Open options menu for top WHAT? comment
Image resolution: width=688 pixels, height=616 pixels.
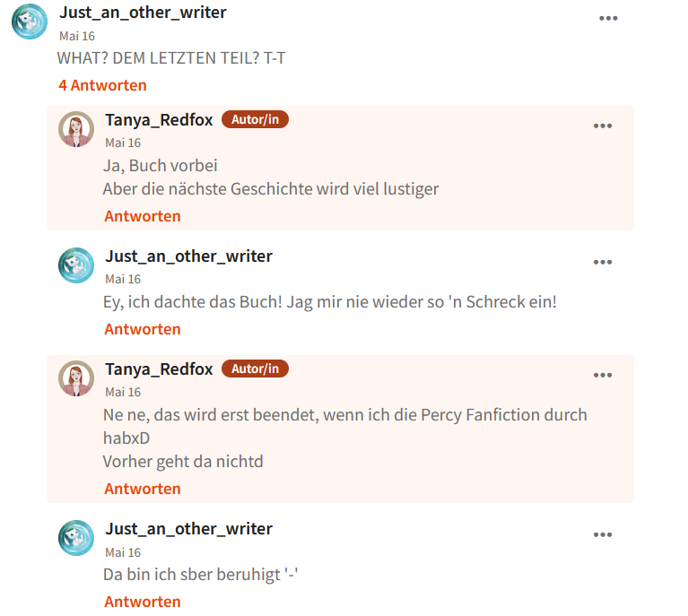coord(608,19)
